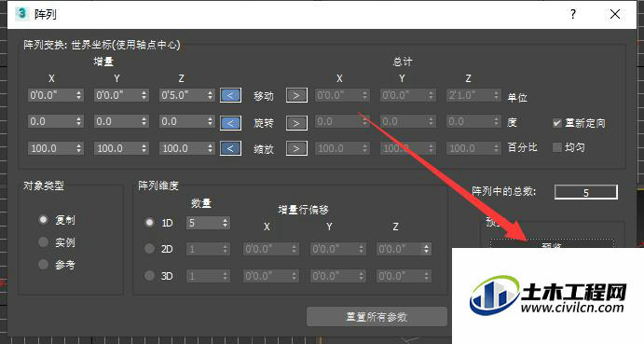Click the 旋转 label
The image size is (644, 344).
coord(263,123)
